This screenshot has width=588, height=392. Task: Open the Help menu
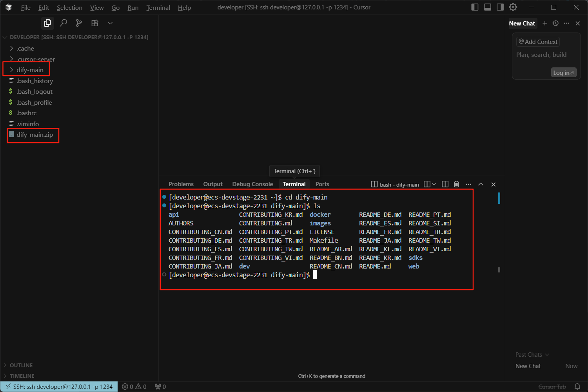pos(184,7)
